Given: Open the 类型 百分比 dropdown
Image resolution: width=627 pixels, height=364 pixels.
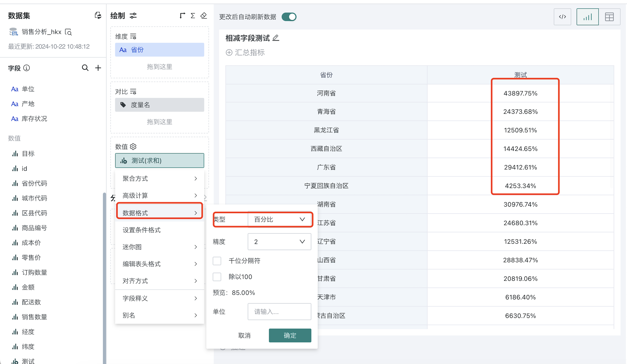Looking at the screenshot, I should coord(279,219).
